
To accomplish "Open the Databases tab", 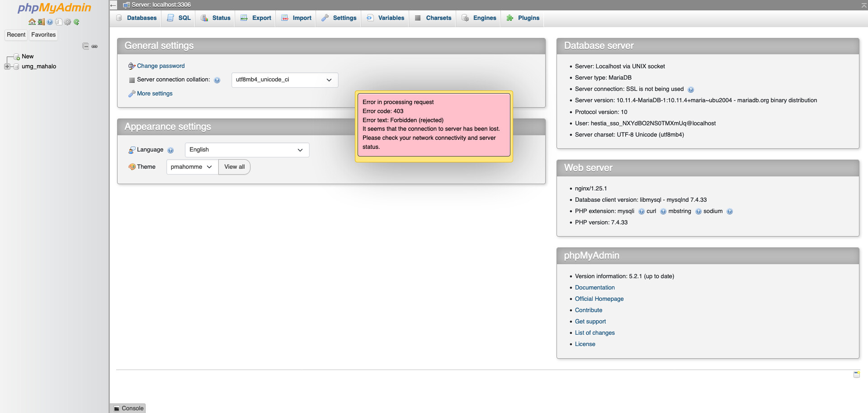I will [x=137, y=18].
